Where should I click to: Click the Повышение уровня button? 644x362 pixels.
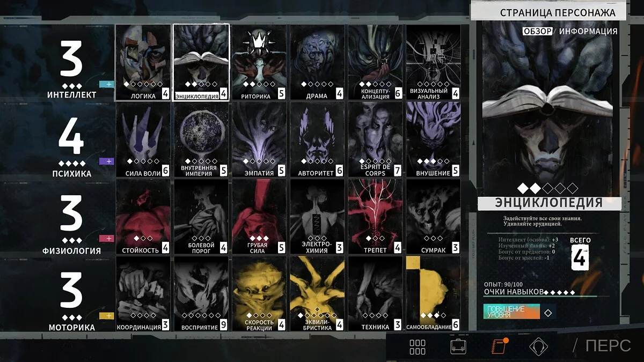[511, 312]
